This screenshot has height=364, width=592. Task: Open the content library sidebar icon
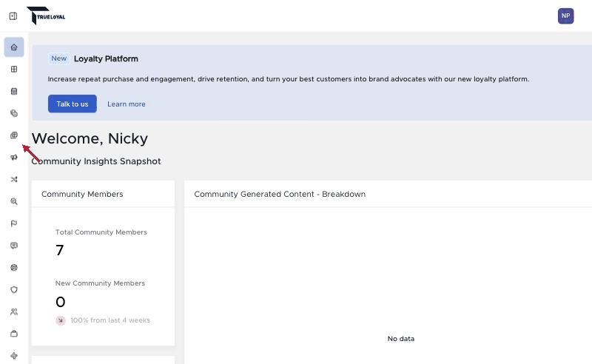[14, 135]
